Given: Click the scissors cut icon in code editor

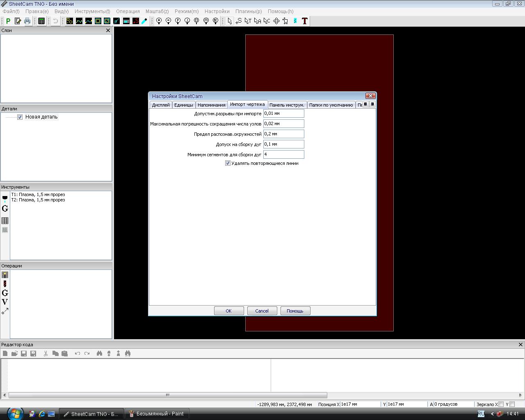Looking at the screenshot, I should pyautogui.click(x=46, y=353).
